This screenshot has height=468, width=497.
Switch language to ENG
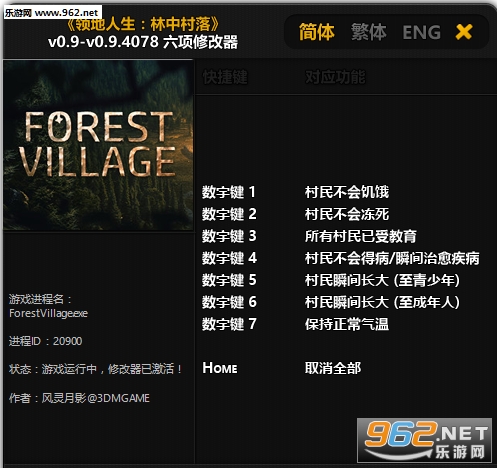coord(422,32)
